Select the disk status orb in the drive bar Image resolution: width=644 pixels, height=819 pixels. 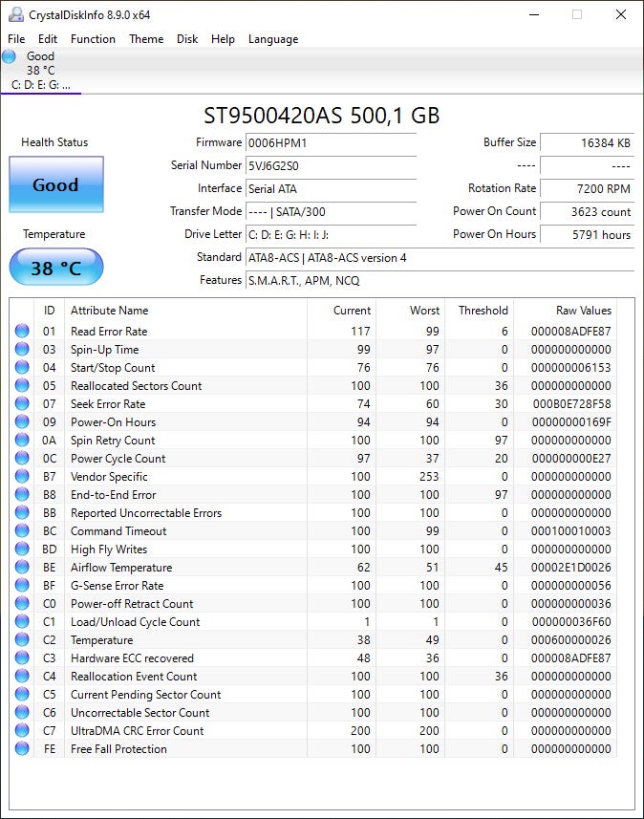click(10, 57)
